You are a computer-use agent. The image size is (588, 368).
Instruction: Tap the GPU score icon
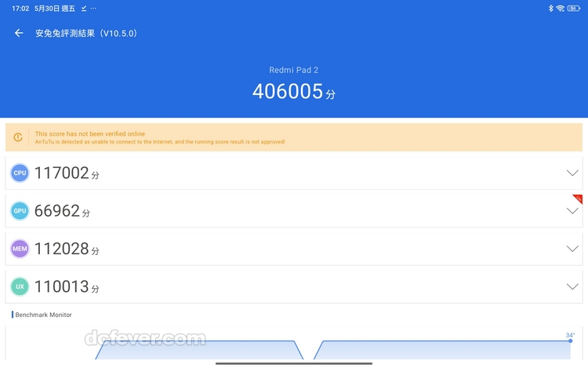20,211
